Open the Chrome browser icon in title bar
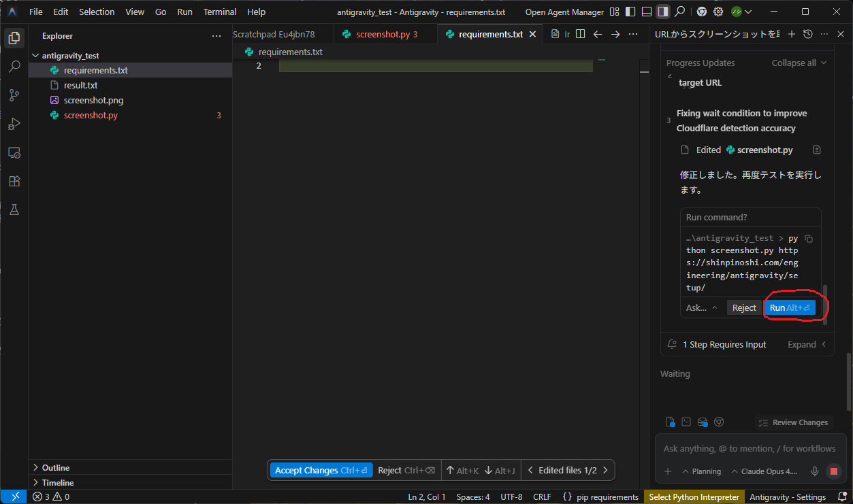Screen dimensions: 853x504 click(701, 12)
